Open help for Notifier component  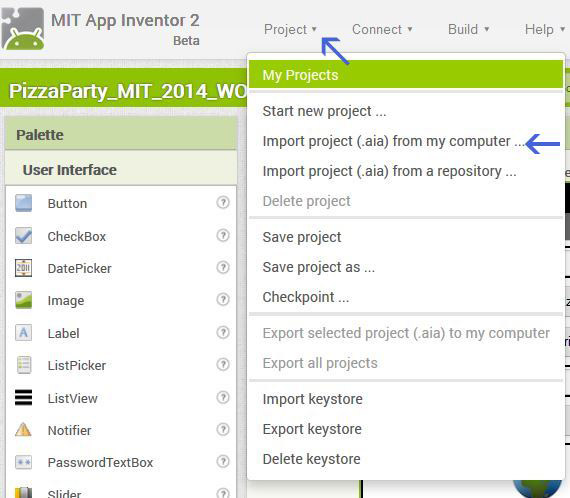click(x=223, y=429)
